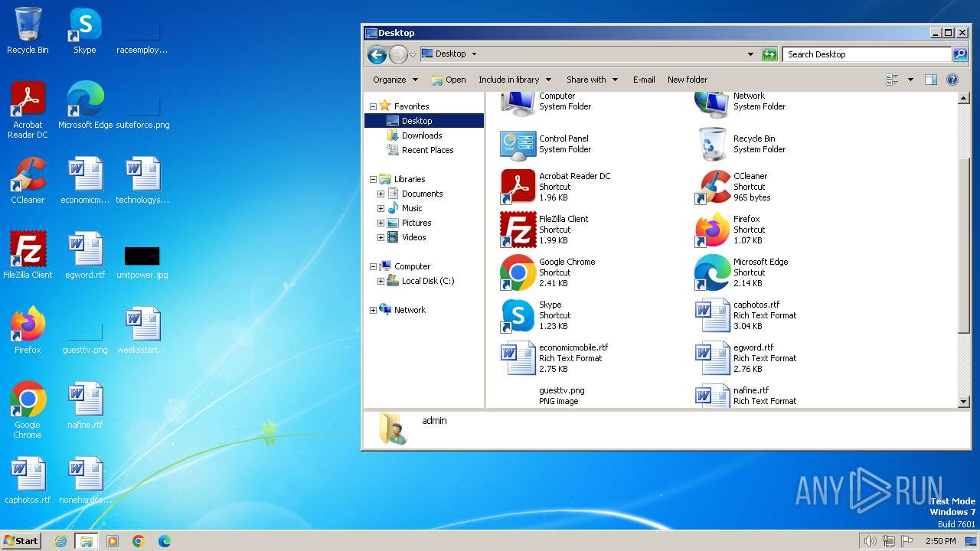Select Downloads in Favorites
This screenshot has height=551, width=980.
point(414,135)
